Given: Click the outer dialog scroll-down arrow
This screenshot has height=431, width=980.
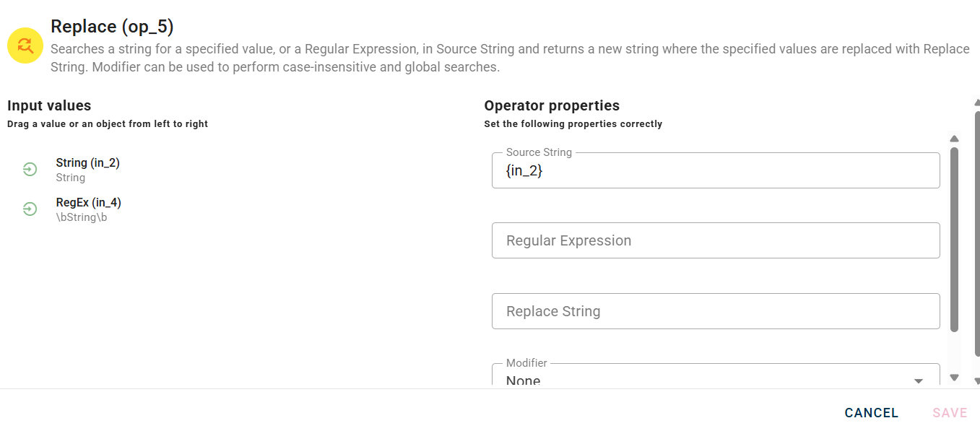Looking at the screenshot, I should coord(977,381).
